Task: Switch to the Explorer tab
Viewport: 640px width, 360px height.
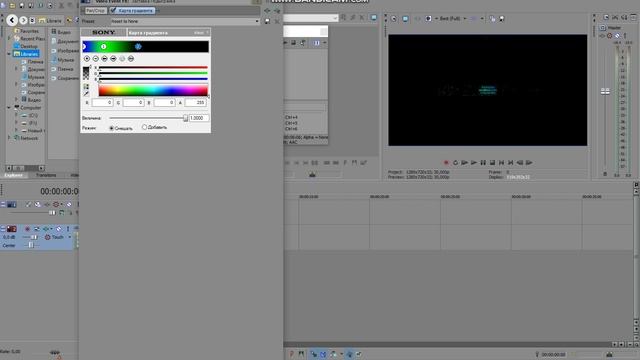Action: (13, 175)
